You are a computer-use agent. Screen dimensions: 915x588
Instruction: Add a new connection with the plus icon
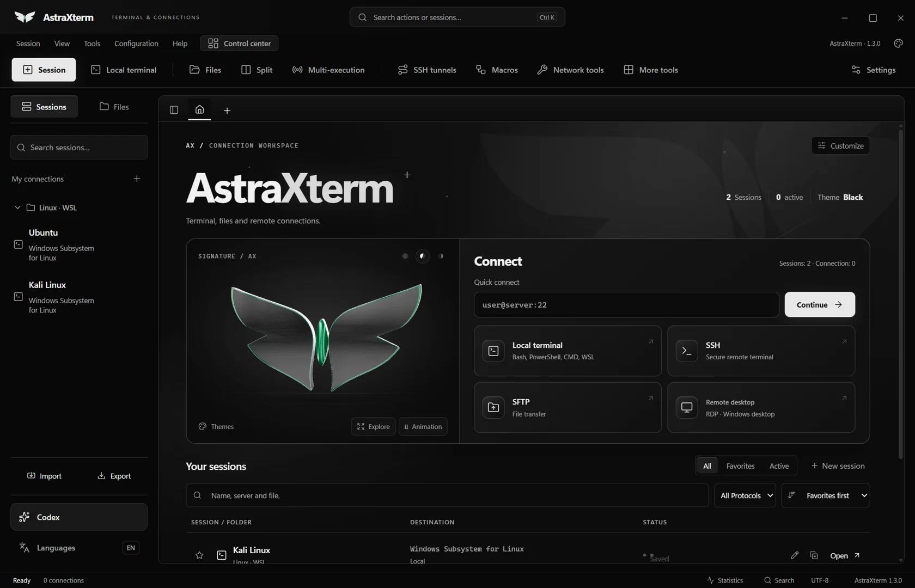(137, 179)
